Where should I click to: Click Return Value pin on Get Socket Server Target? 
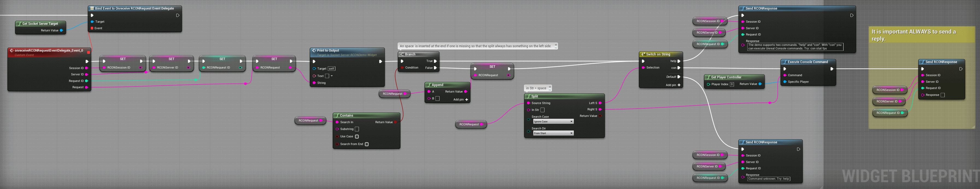(x=61, y=30)
